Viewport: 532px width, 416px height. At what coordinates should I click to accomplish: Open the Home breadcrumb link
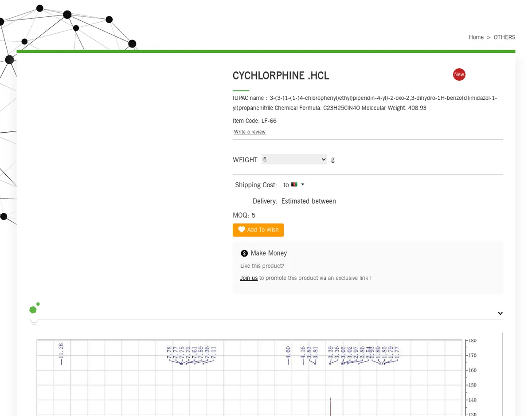476,37
